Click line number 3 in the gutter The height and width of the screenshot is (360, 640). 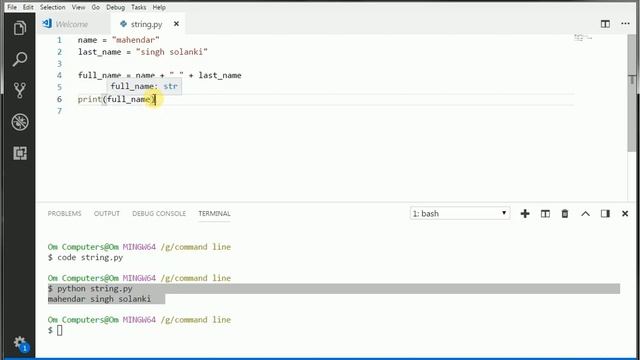60,64
